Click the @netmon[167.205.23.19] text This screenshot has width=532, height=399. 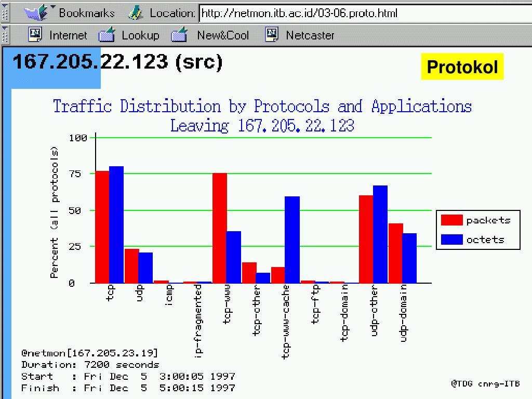point(89,353)
